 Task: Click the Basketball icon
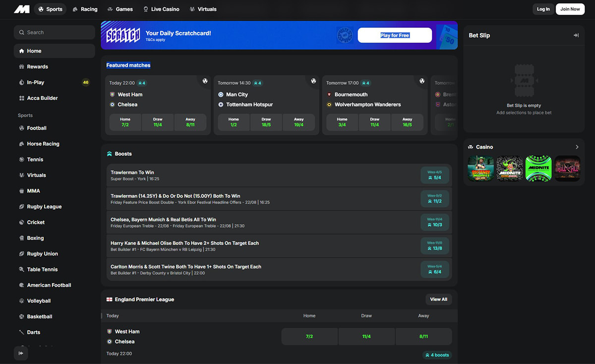coord(21,316)
